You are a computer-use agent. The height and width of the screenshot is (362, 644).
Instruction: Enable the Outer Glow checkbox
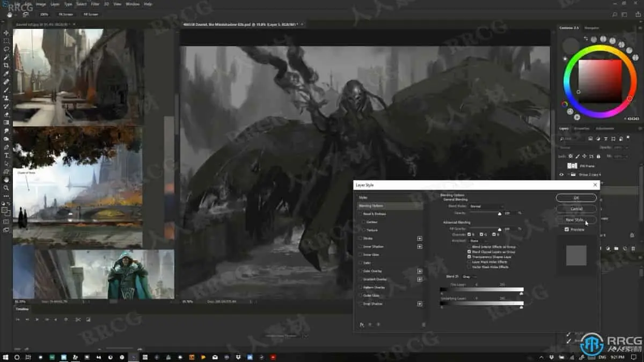click(x=360, y=295)
